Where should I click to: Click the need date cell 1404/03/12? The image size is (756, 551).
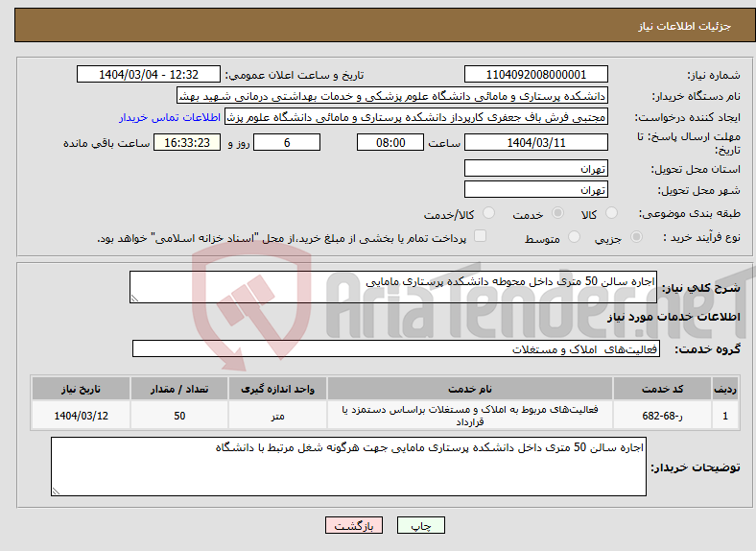(81, 416)
